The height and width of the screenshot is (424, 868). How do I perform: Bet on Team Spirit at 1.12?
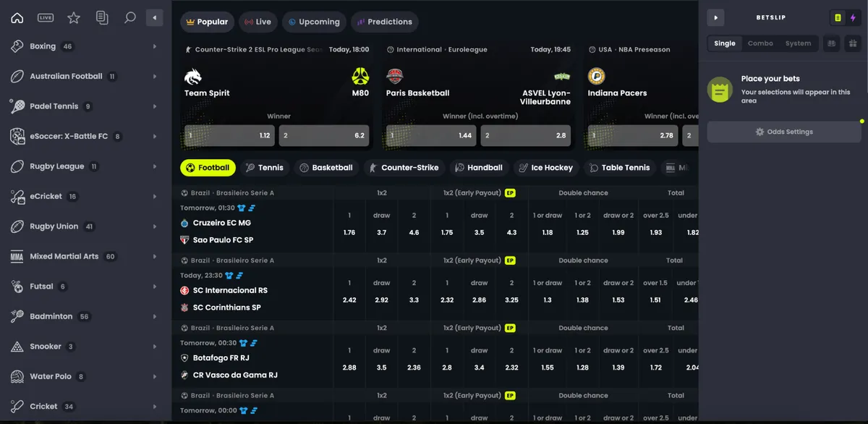[x=229, y=135]
